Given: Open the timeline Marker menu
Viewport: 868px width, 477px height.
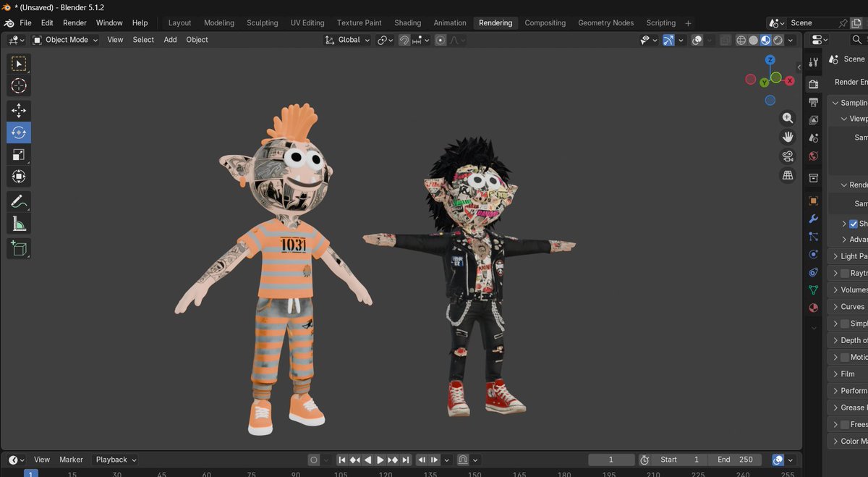Looking at the screenshot, I should (71, 460).
